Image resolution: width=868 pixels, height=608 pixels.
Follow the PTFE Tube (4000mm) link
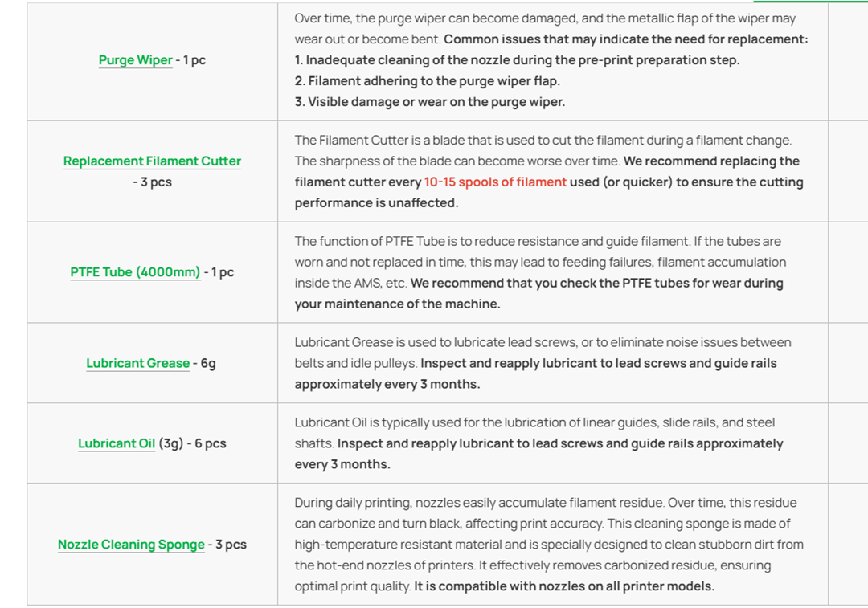(135, 272)
